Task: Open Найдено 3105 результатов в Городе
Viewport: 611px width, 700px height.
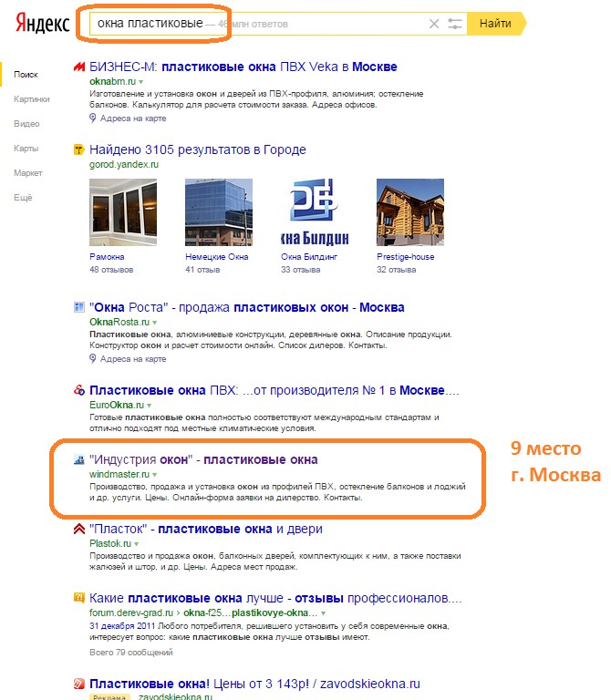Action: 197,149
